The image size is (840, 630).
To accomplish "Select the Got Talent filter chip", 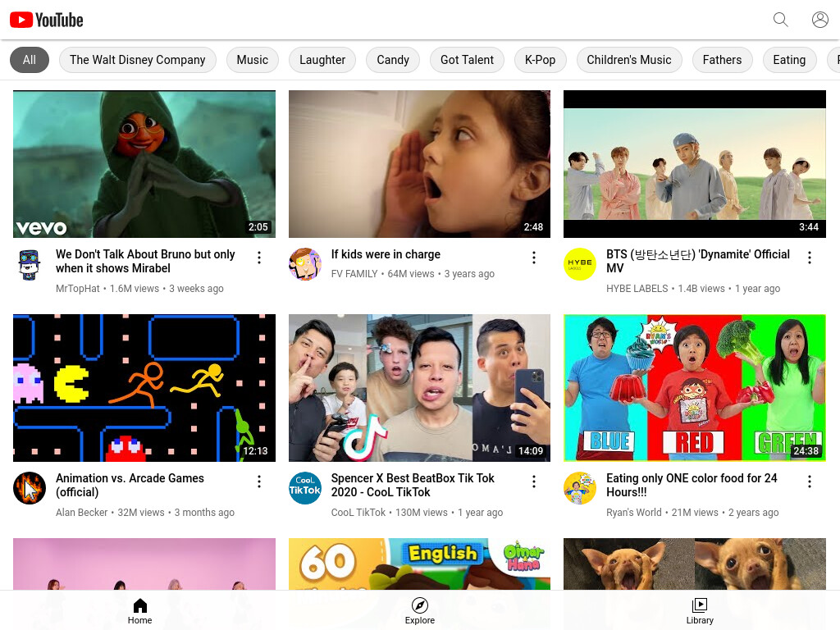I will pyautogui.click(x=467, y=60).
